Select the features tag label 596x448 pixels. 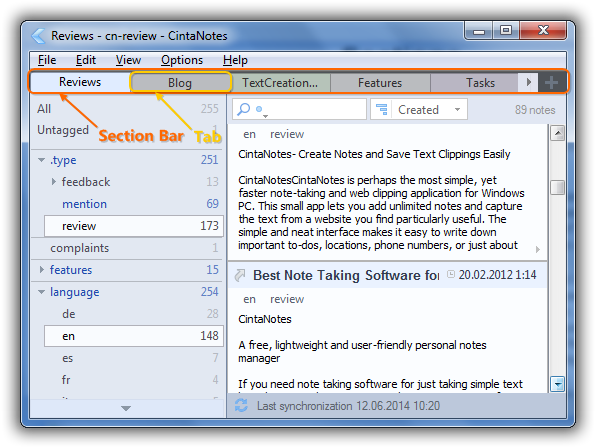click(x=71, y=270)
